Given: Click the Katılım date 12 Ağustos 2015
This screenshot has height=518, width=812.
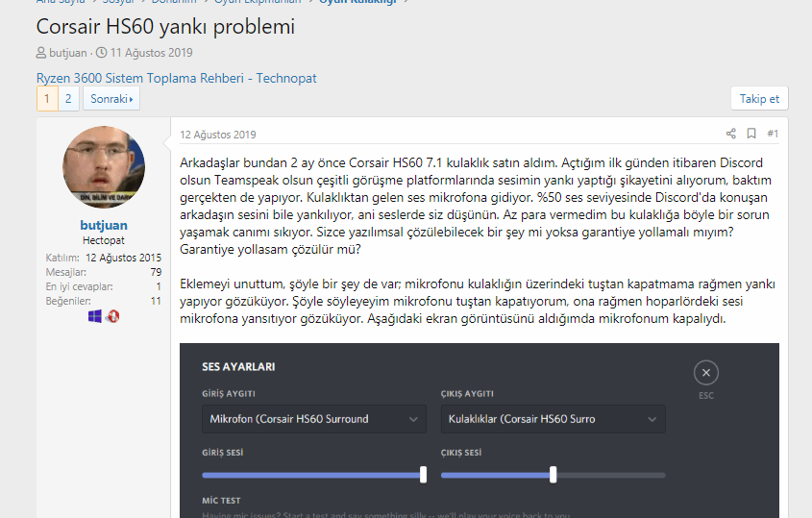Looking at the screenshot, I should coord(123,258).
